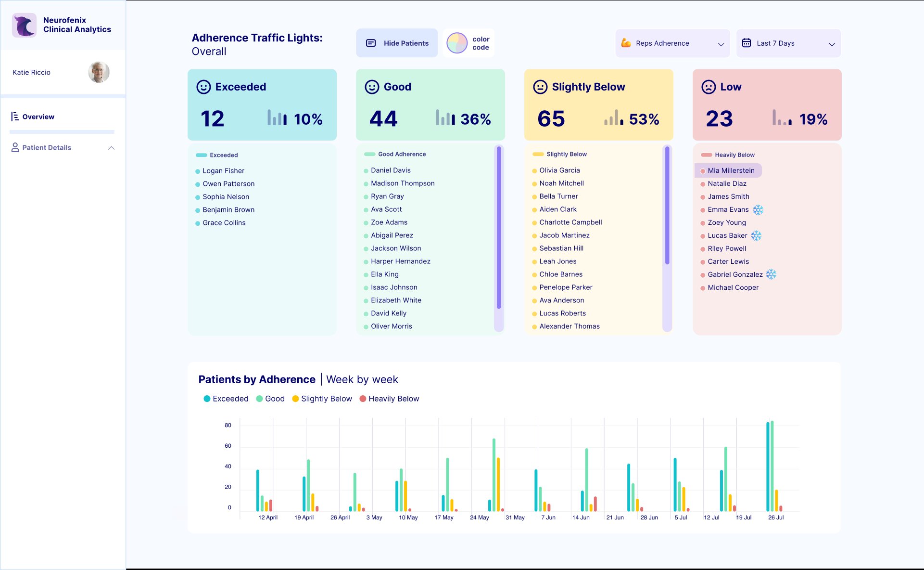Toggle Slightly Below legend in chart
This screenshot has height=570, width=924.
[322, 399]
